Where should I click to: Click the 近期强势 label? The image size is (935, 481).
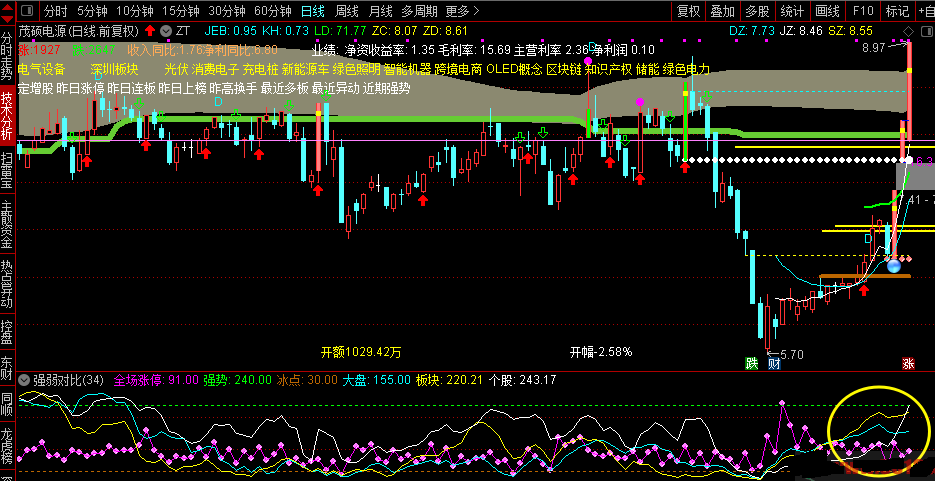[386, 88]
